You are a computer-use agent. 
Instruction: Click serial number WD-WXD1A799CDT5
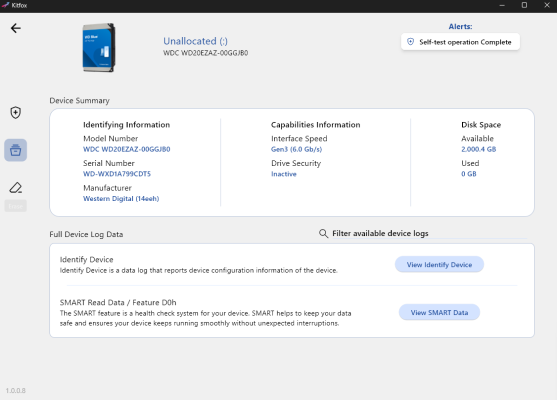[x=117, y=174]
